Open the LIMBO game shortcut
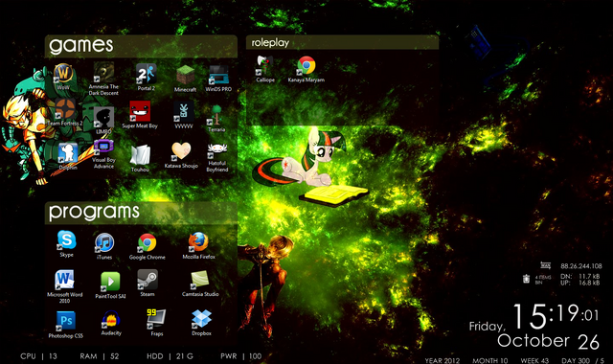The width and height of the screenshot is (613, 364). (x=103, y=120)
